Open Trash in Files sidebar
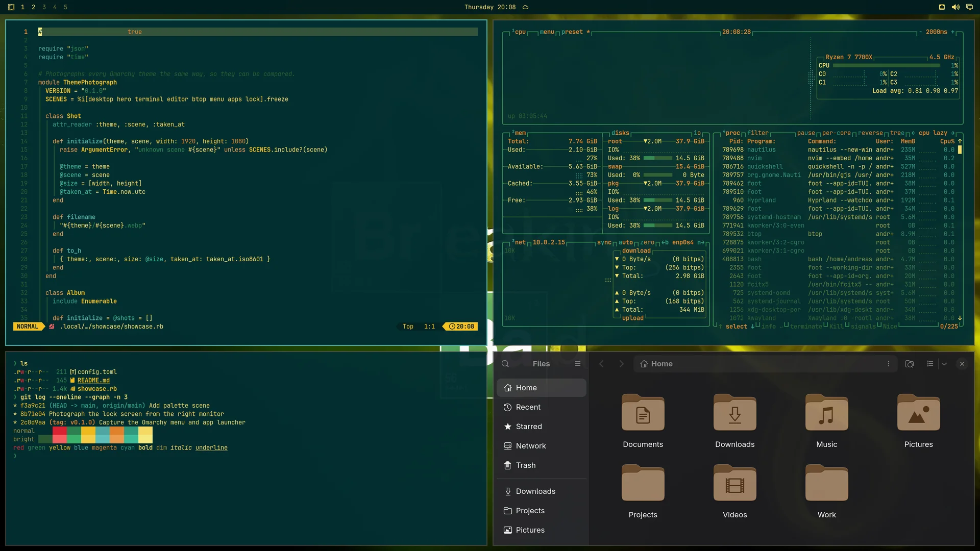Viewport: 980px width, 551px height. click(542, 465)
